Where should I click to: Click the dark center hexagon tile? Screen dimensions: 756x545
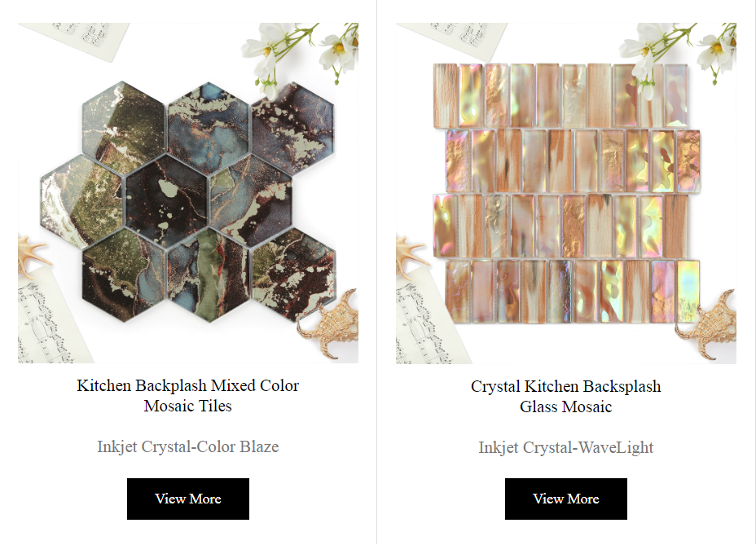pyautogui.click(x=166, y=201)
